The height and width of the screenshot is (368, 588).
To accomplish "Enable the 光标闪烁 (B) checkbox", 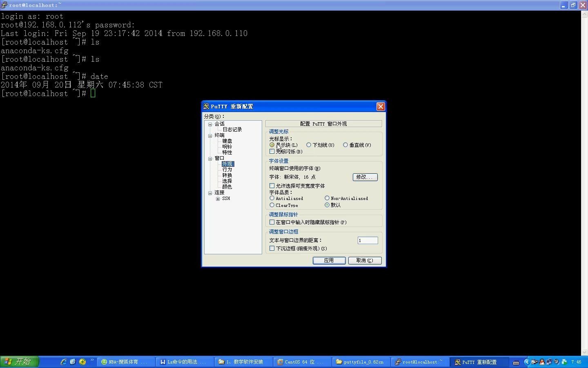I will click(272, 151).
